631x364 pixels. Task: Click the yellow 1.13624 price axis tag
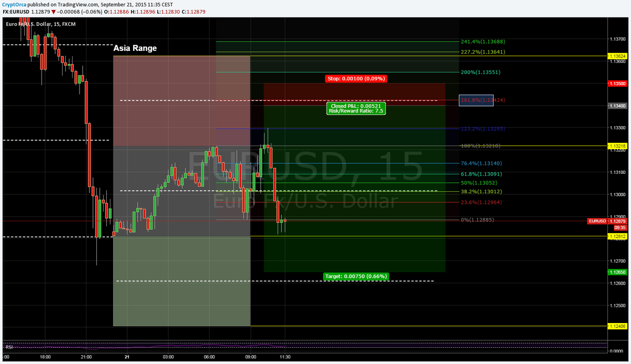617,56
